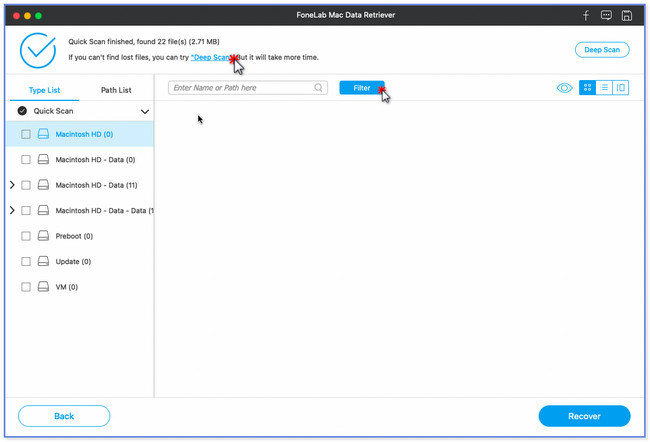Click the Preboot drive icon
Viewport: 650px width, 442px height.
coord(43,236)
